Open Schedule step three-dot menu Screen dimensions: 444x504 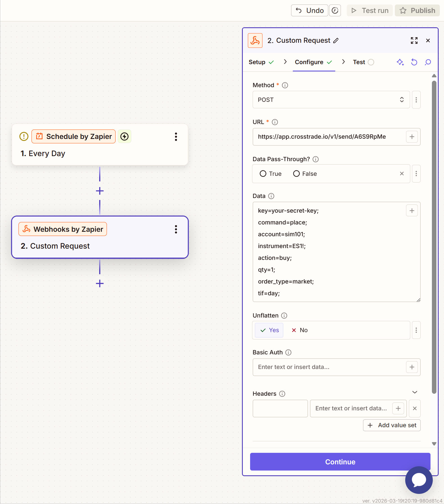pyautogui.click(x=176, y=137)
